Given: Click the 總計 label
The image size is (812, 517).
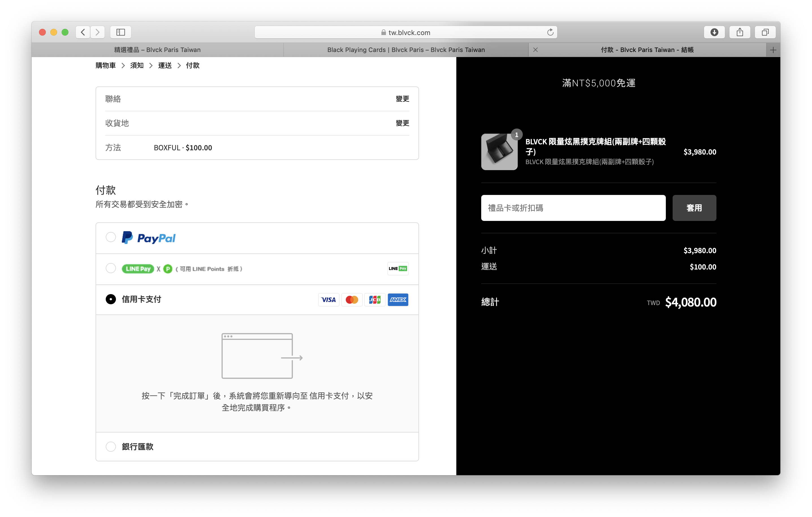Looking at the screenshot, I should 490,302.
